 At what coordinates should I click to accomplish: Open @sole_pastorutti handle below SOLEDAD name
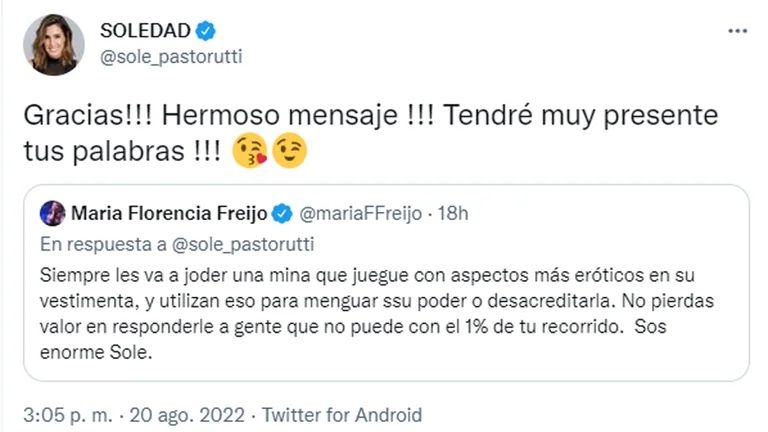170,57
